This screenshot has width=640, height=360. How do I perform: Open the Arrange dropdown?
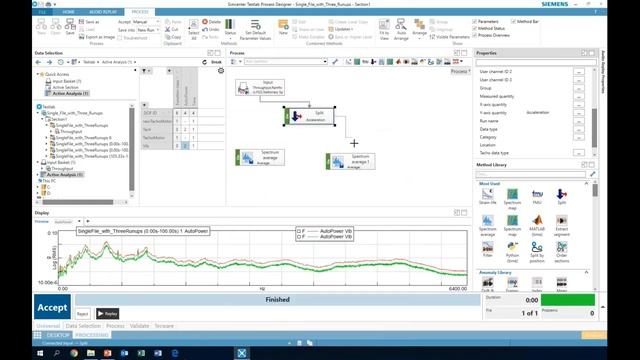pyautogui.click(x=419, y=38)
